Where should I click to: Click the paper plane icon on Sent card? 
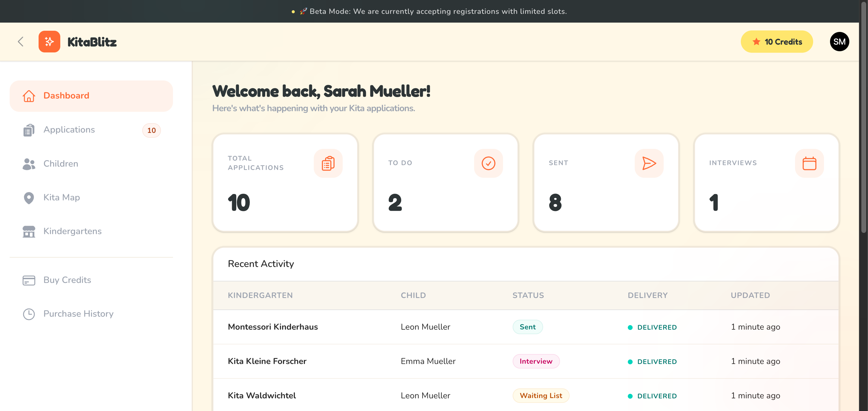tap(649, 163)
